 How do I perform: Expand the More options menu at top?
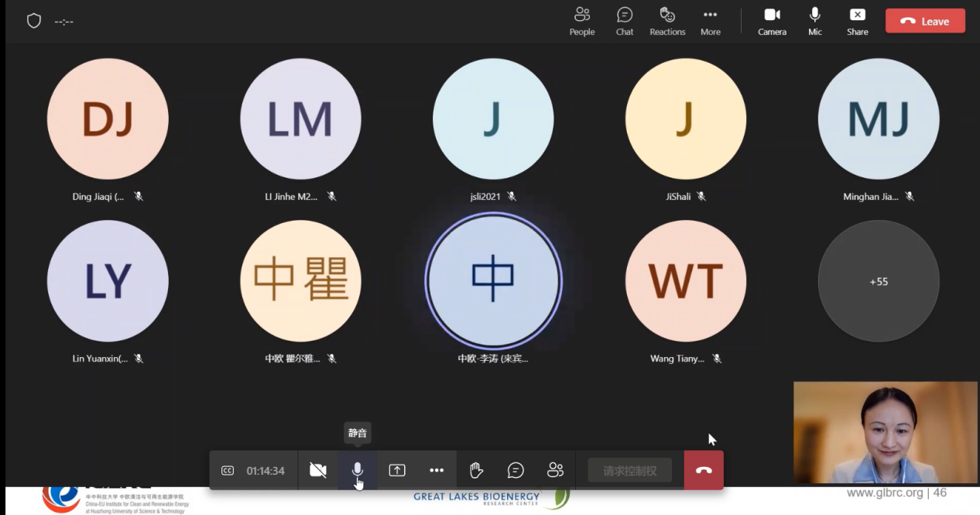(x=710, y=21)
